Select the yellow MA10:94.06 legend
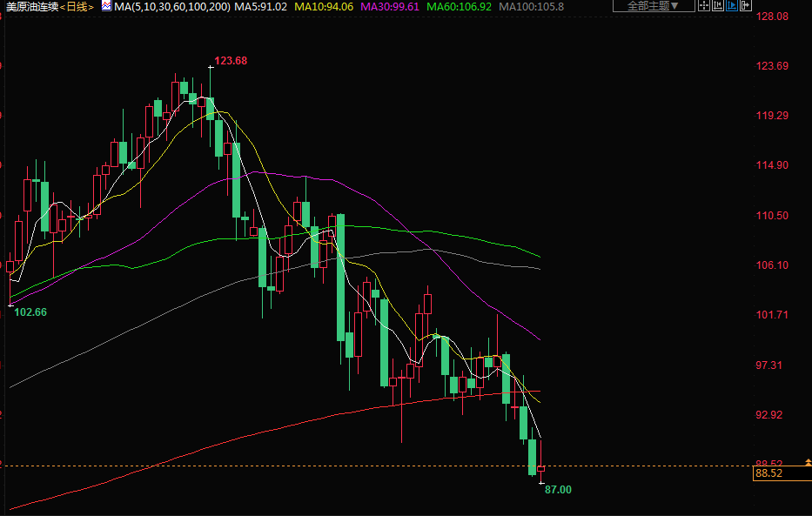812x516 pixels. [323, 6]
